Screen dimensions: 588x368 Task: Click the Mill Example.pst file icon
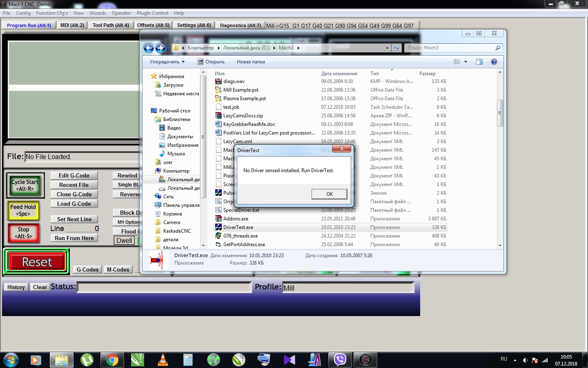[218, 90]
